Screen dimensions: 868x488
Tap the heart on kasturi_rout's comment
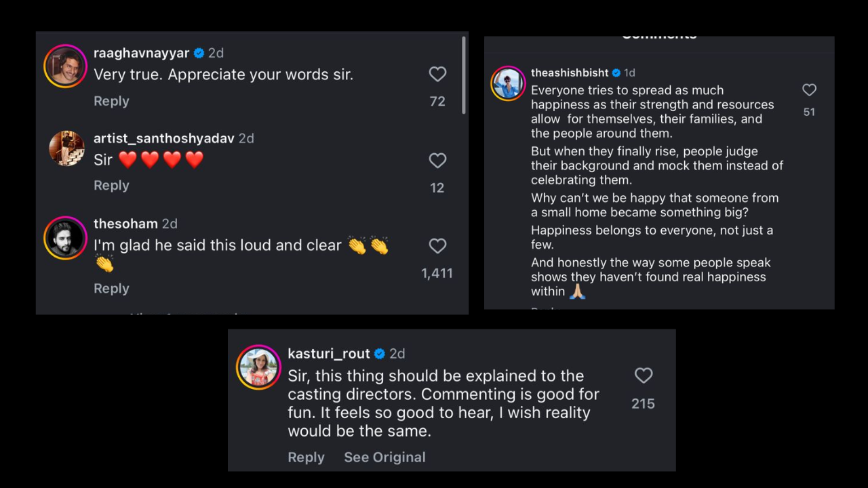(x=643, y=375)
